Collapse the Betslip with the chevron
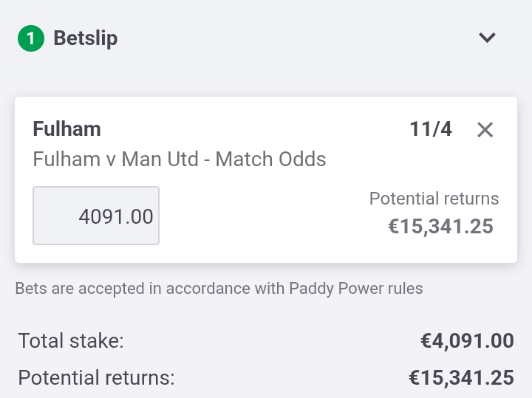This screenshot has width=532, height=398. coord(487,38)
